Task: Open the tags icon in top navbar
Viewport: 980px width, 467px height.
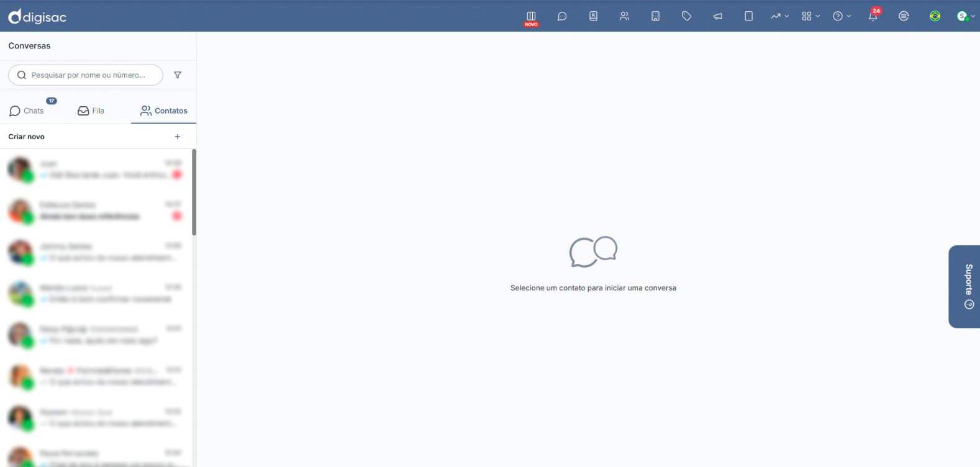Action: pyautogui.click(x=686, y=16)
